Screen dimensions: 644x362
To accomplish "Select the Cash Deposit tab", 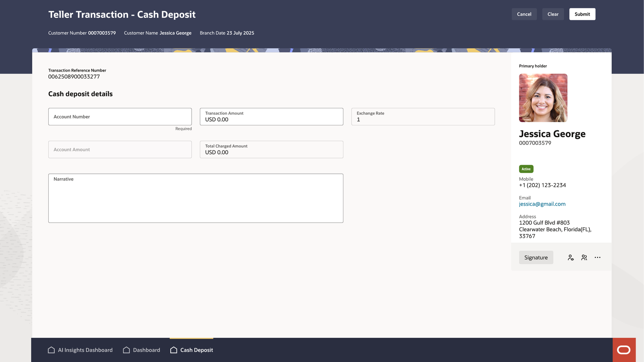I will (x=192, y=350).
